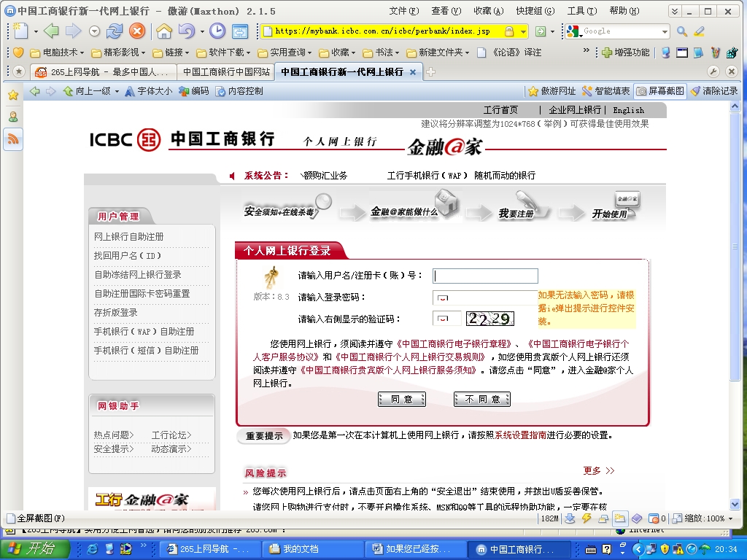Expand the 实用查询 bookmarks folder
747x560 pixels.
[285, 52]
